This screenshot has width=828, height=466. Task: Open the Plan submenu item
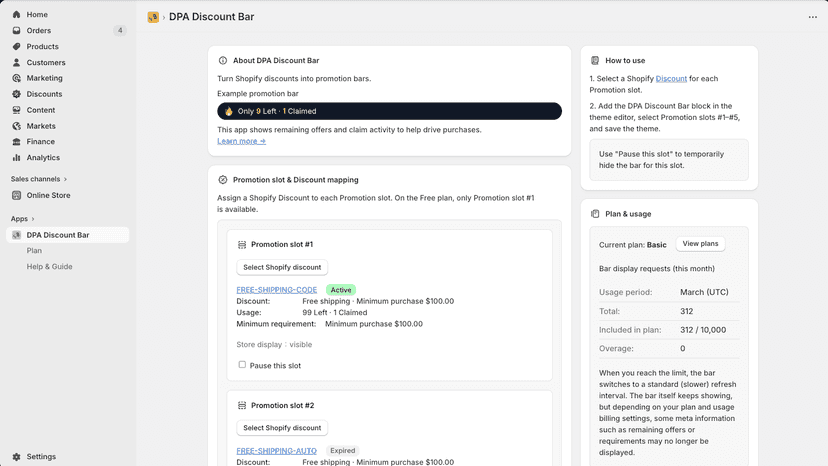(x=34, y=250)
